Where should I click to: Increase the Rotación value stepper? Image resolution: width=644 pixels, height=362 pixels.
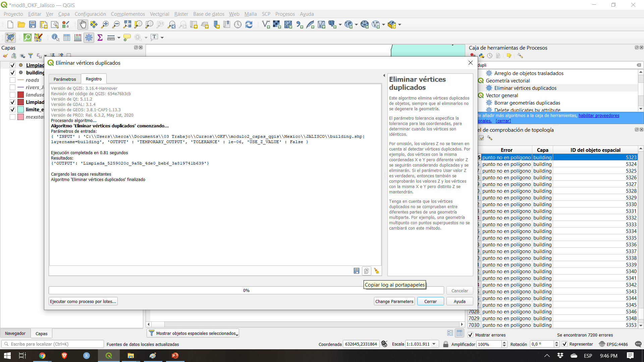(x=556, y=343)
